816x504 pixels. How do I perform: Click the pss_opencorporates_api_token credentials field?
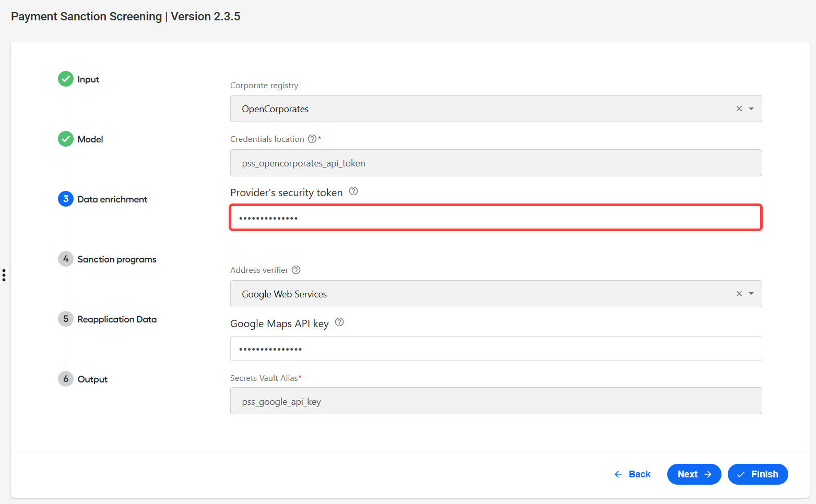click(496, 163)
